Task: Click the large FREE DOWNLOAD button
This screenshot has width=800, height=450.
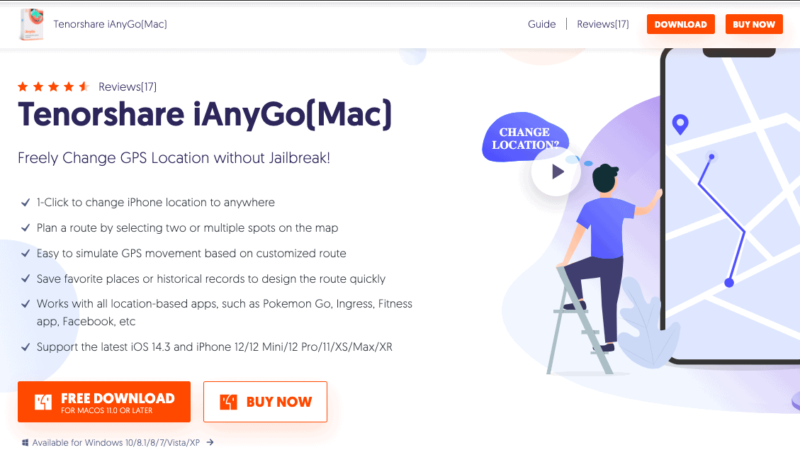Action: pyautogui.click(x=104, y=402)
